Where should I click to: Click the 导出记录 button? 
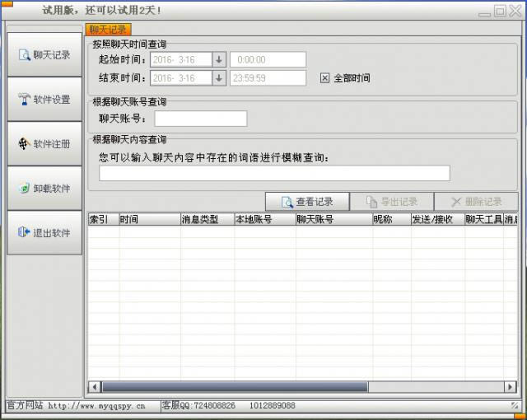coord(392,202)
